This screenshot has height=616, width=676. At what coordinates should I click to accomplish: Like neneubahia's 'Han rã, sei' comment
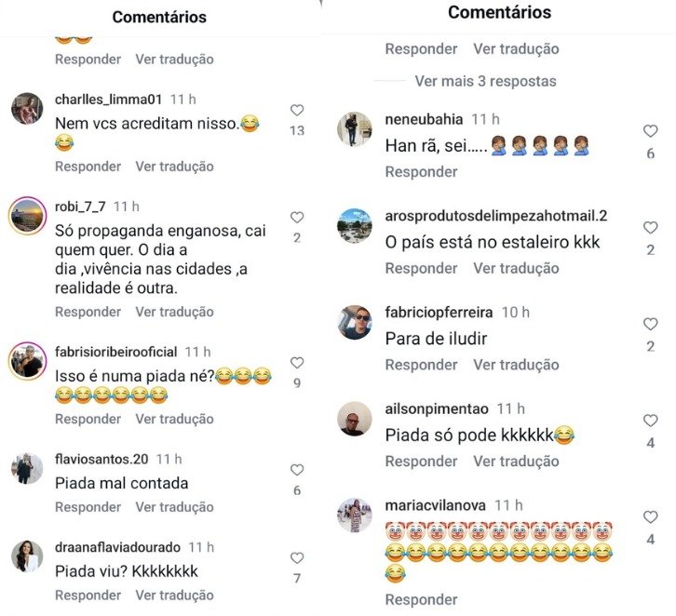coord(650,131)
